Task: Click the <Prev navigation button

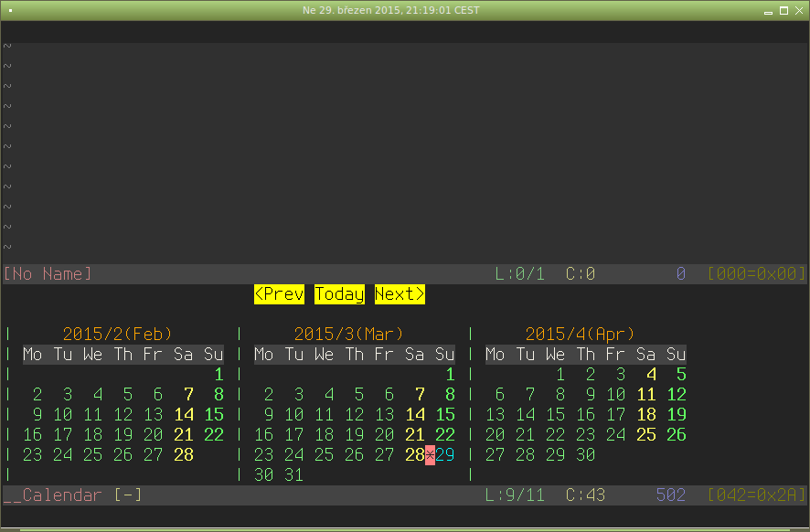Action: coord(279,294)
